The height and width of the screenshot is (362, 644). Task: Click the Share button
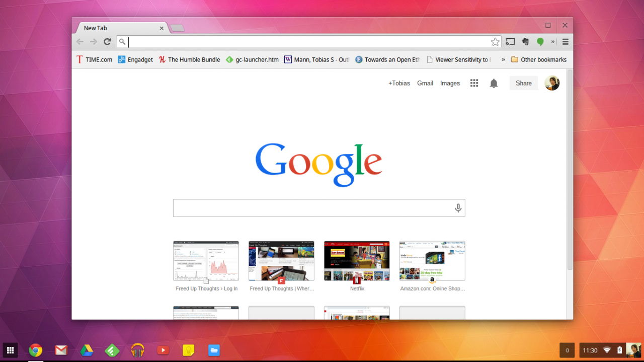coord(524,83)
